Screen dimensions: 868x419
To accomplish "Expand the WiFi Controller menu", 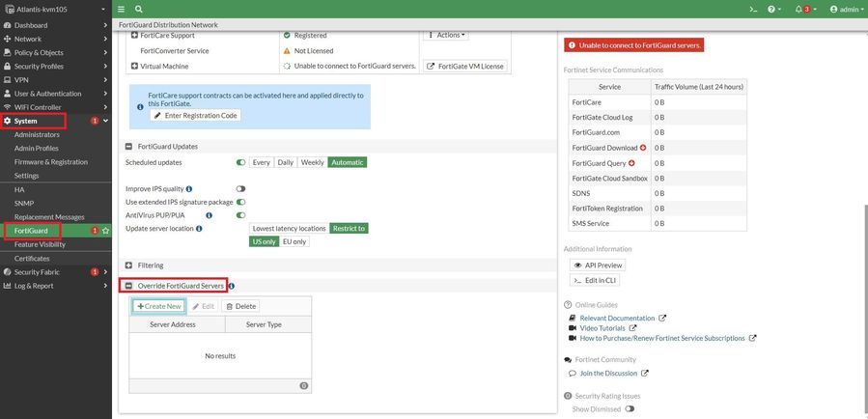I will 55,107.
